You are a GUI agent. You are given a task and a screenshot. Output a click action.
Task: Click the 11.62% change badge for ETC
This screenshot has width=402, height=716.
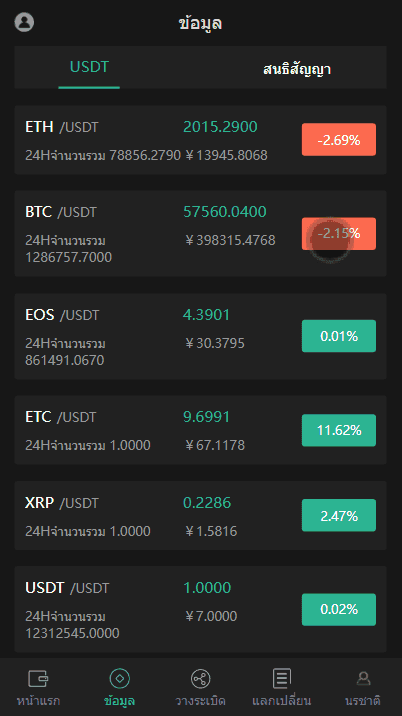tap(339, 430)
